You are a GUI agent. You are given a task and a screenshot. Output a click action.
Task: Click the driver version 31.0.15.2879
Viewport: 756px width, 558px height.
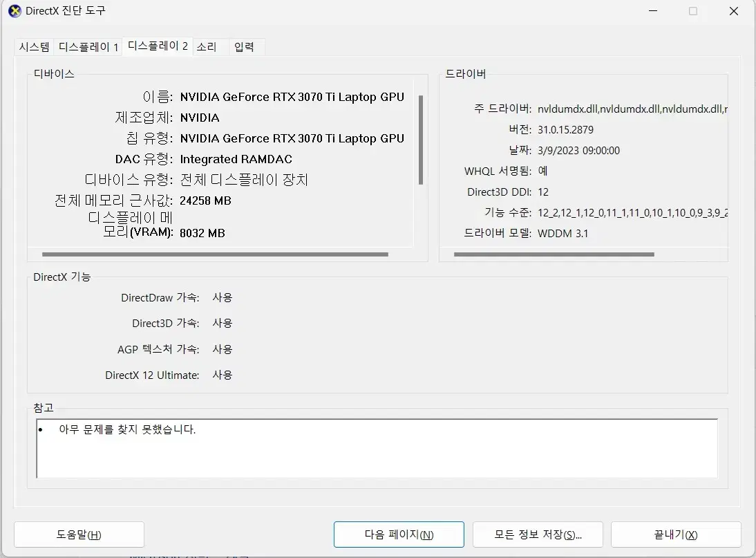pos(565,130)
